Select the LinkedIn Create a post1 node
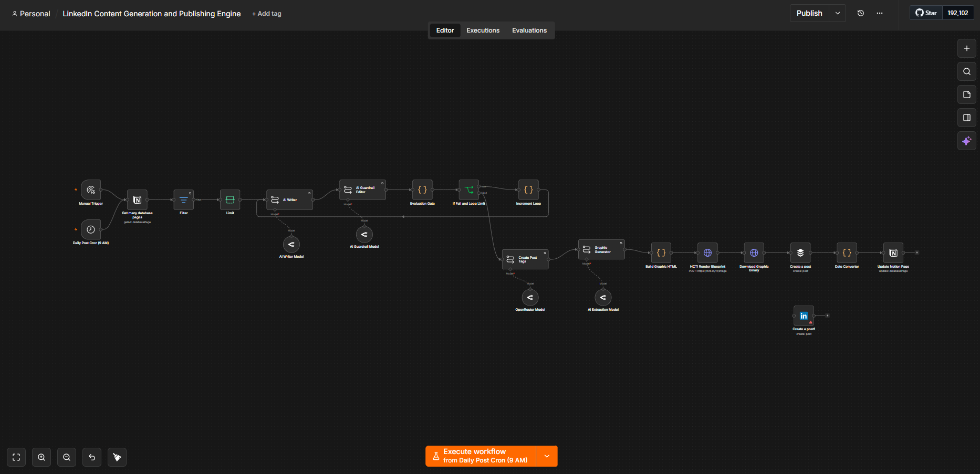The image size is (980, 474). point(804,315)
